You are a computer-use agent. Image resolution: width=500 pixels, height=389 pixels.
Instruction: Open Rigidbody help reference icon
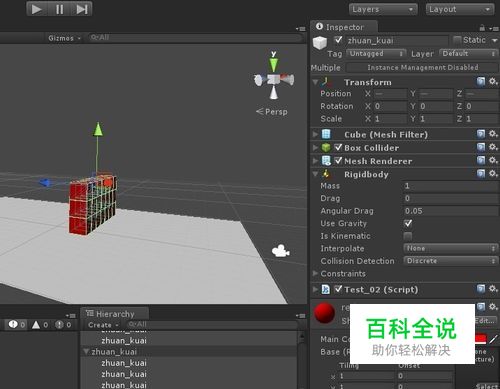[481, 173]
